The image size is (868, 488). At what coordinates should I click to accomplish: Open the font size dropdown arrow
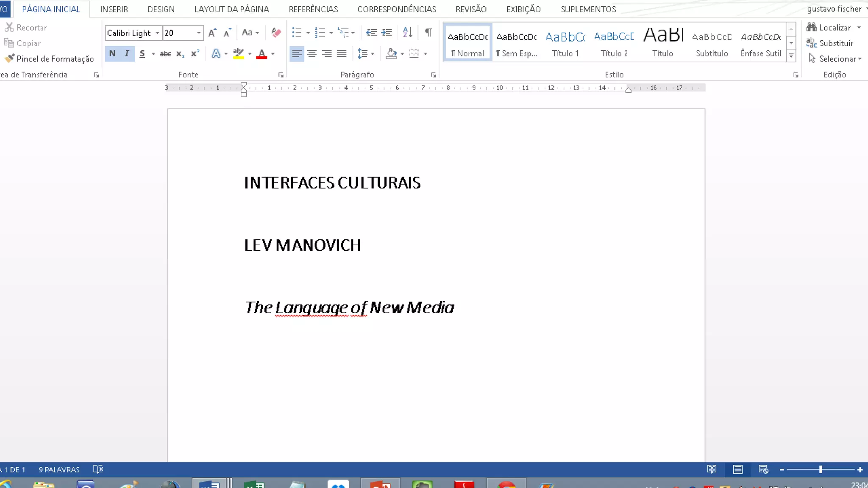(198, 33)
